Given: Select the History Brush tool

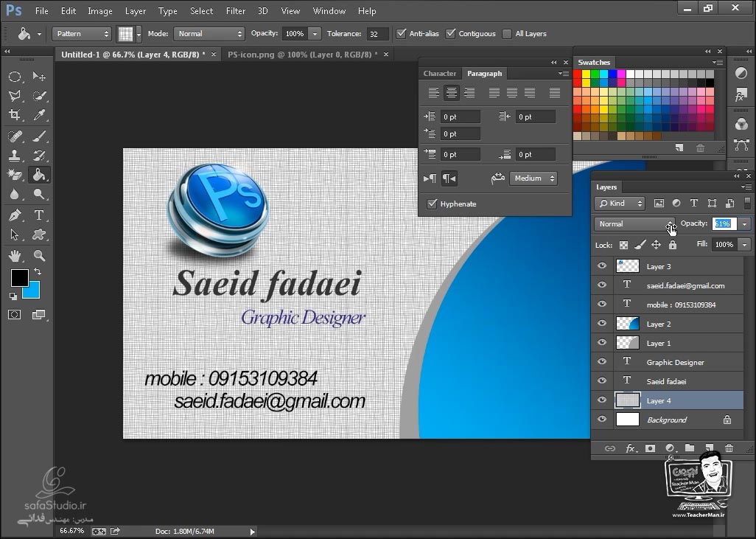Looking at the screenshot, I should pyautogui.click(x=39, y=156).
